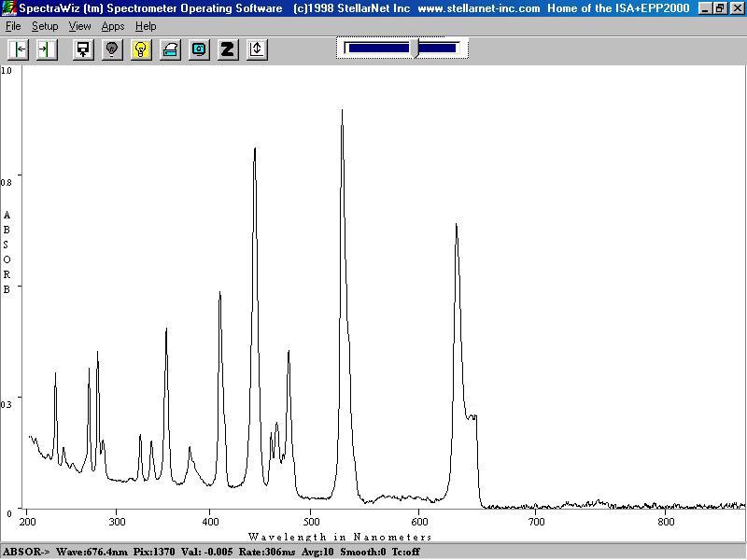Click the Smooth:0 status entry
Screen dimensions: 747x560
click(363, 552)
